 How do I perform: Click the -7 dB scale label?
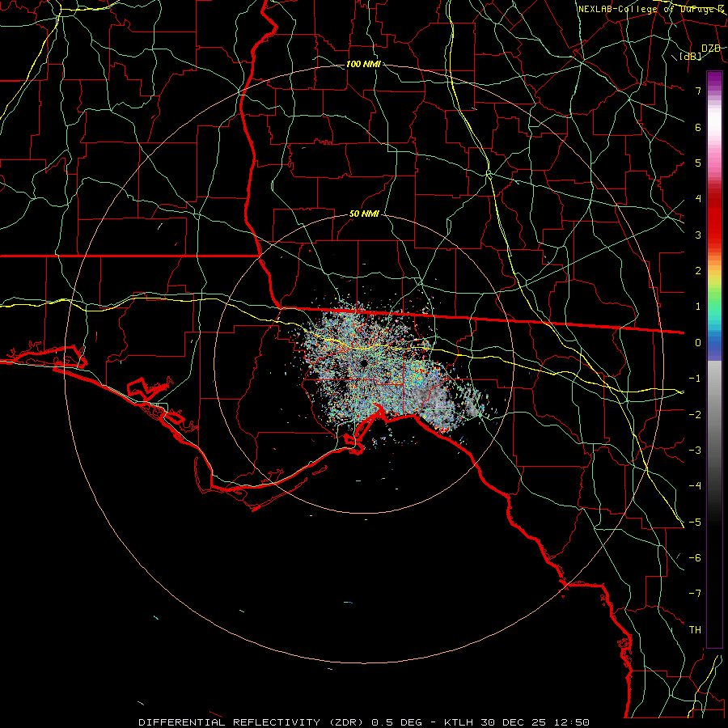695,594
